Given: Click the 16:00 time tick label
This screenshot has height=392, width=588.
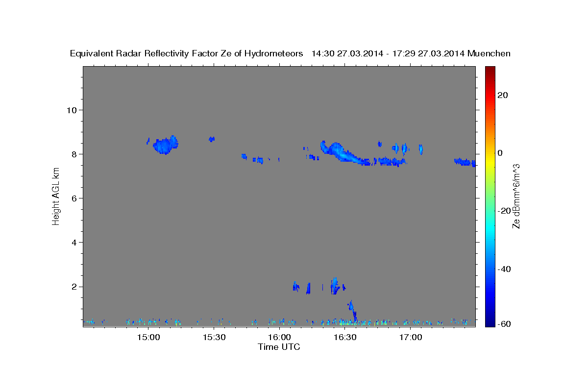Looking at the screenshot, I should point(279,338).
